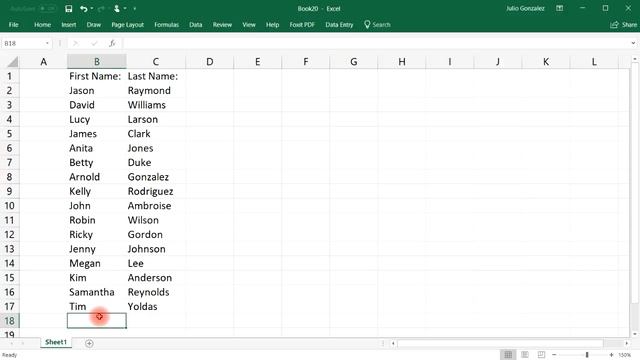Open the Page Layout tab
This screenshot has width=640, height=360.
[x=127, y=25]
